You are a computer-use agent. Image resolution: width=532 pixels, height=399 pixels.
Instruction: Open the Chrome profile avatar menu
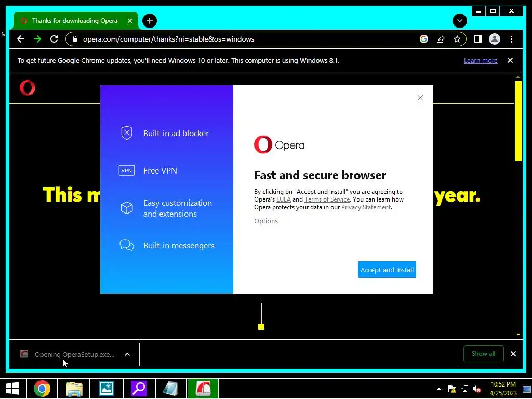(495, 39)
